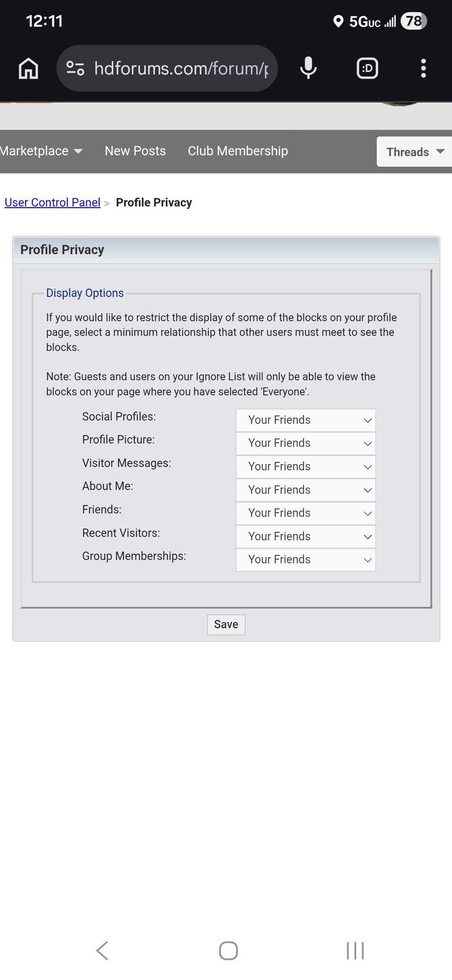Open the tab switcher icon
452x980 pixels.
pos(367,68)
